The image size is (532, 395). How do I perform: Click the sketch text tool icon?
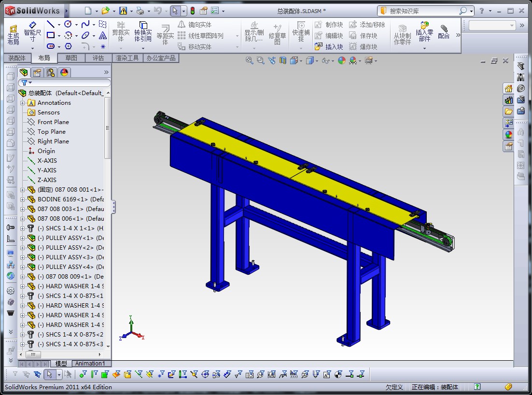[x=103, y=35]
